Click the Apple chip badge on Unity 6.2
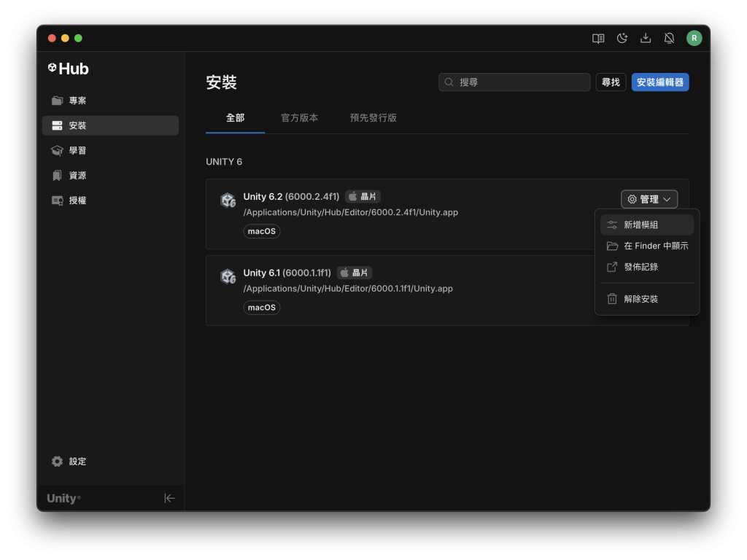Screen dimensions: 747x560 363,196
